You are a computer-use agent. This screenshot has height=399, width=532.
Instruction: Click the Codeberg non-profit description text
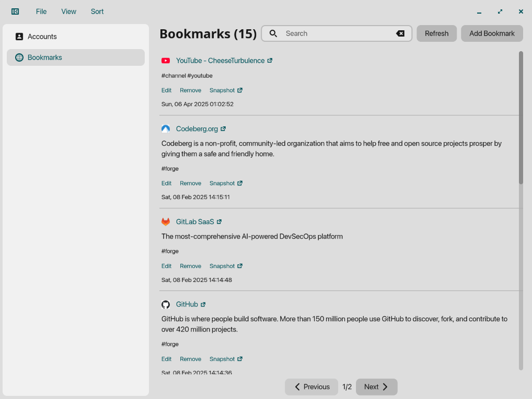[x=331, y=148]
